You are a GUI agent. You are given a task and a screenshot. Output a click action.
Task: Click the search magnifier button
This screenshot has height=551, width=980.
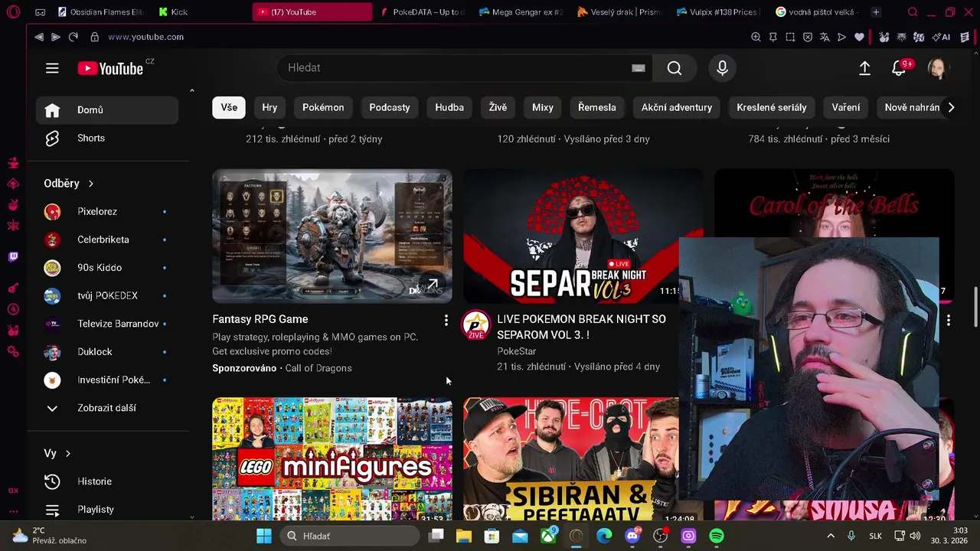[675, 68]
